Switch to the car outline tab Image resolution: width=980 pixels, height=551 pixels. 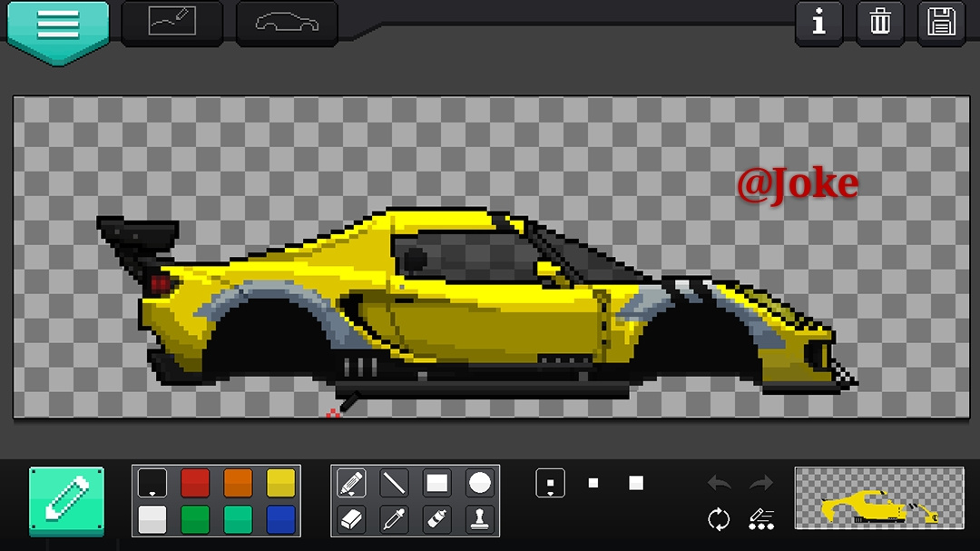(x=287, y=23)
